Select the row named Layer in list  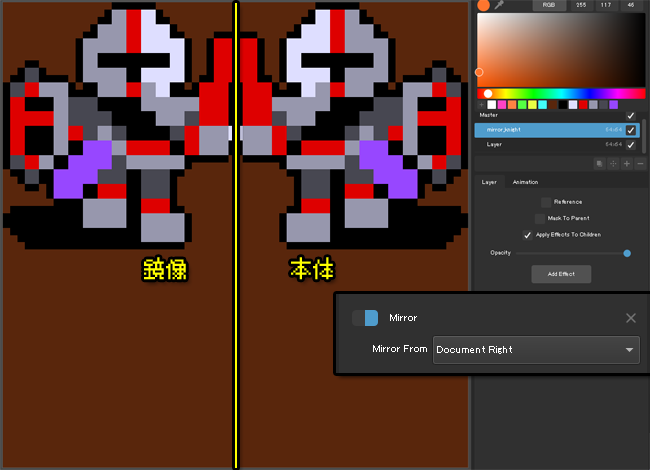coord(557,144)
